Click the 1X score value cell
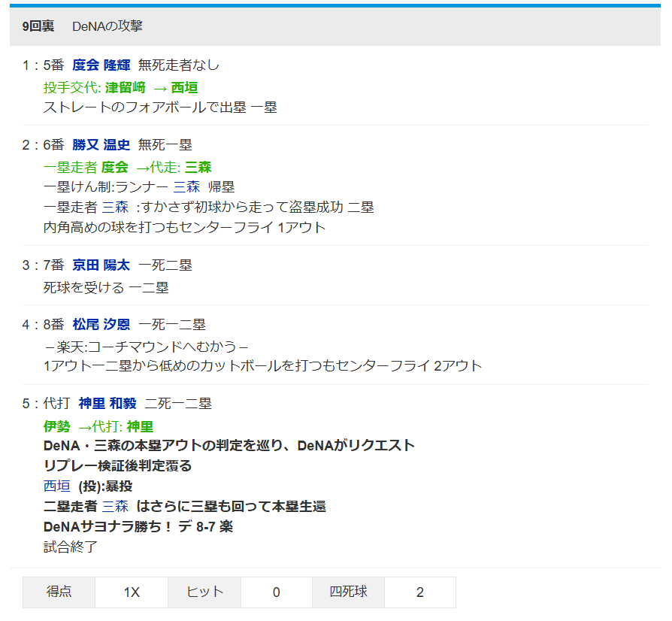672x621 pixels. click(132, 592)
